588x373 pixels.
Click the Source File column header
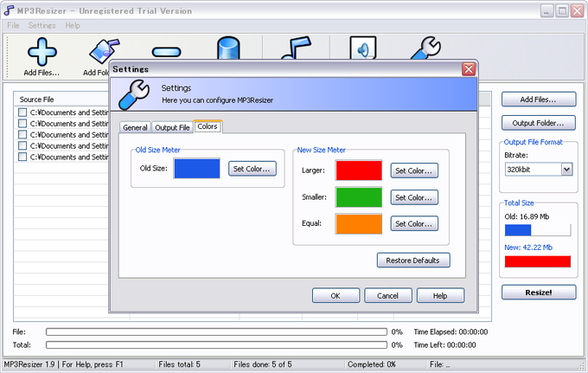[x=62, y=100]
